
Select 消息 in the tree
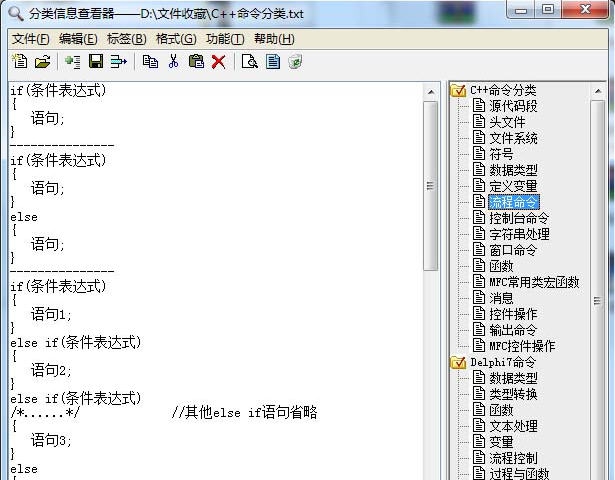tap(501, 298)
